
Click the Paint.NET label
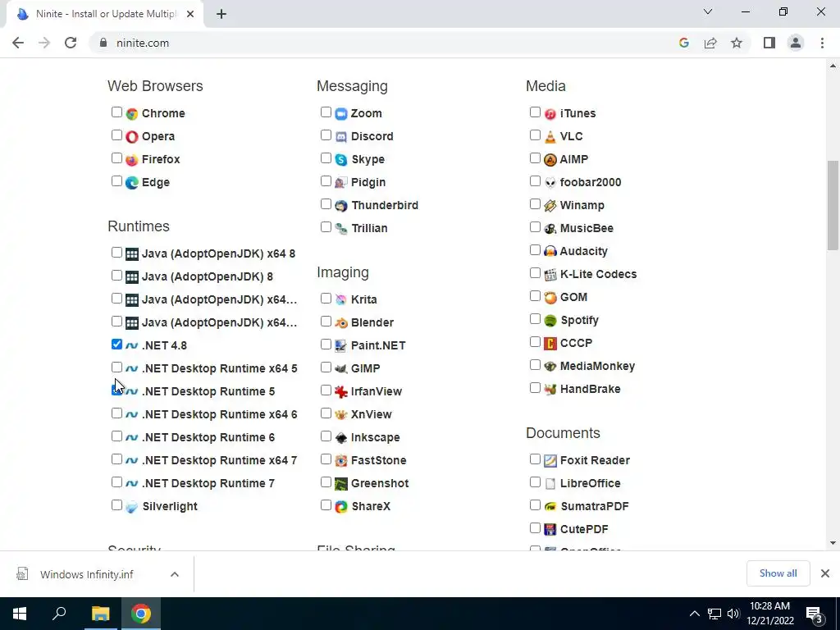click(x=377, y=345)
